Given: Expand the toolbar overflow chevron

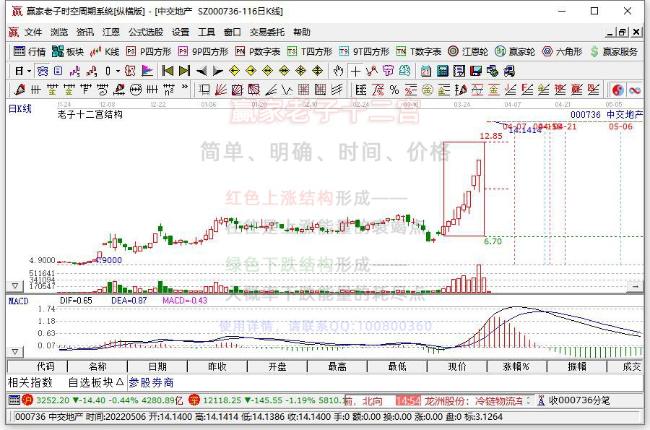Looking at the screenshot, I should pyautogui.click(x=185, y=87).
